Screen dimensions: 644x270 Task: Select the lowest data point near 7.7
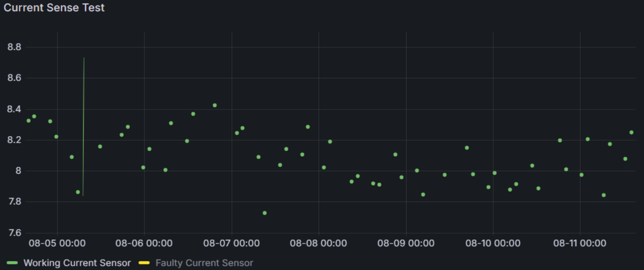[265, 213]
